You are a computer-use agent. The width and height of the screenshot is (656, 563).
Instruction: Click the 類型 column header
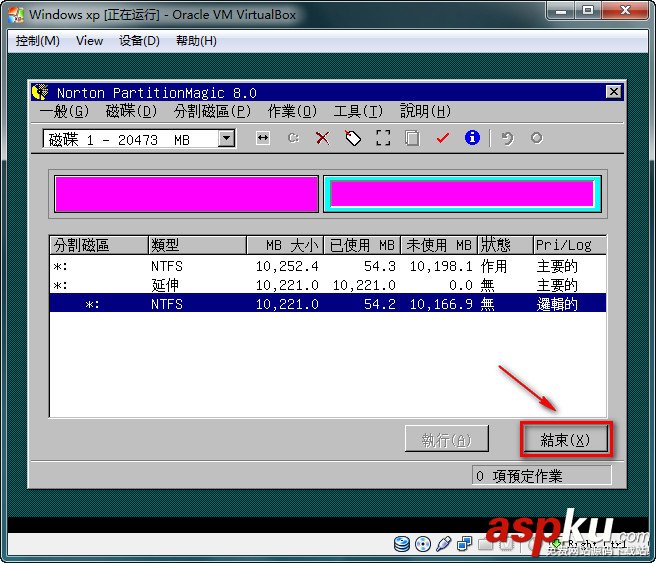pos(197,245)
